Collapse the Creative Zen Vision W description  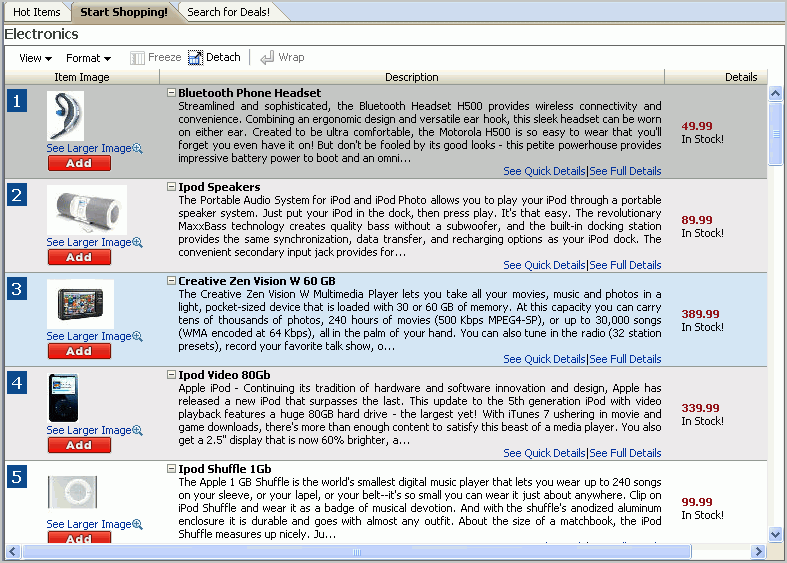coord(172,280)
